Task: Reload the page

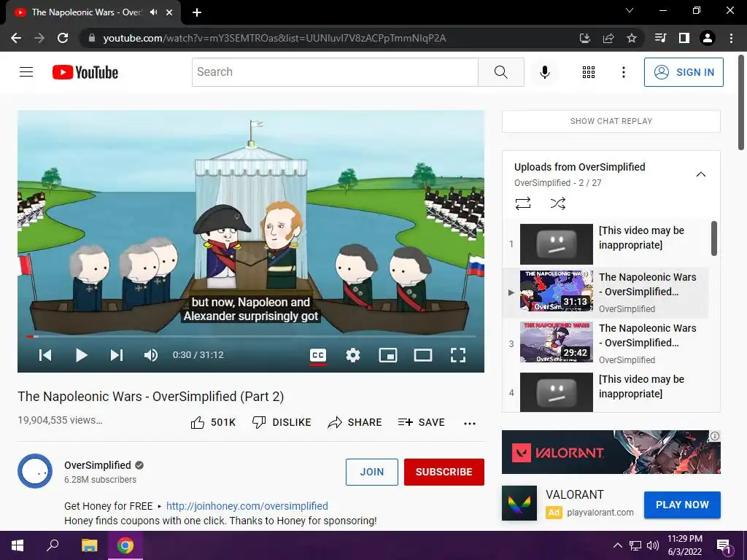Action: point(63,38)
